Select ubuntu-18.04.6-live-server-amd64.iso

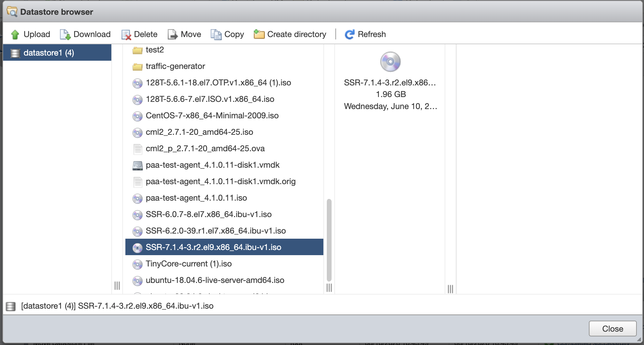point(215,280)
